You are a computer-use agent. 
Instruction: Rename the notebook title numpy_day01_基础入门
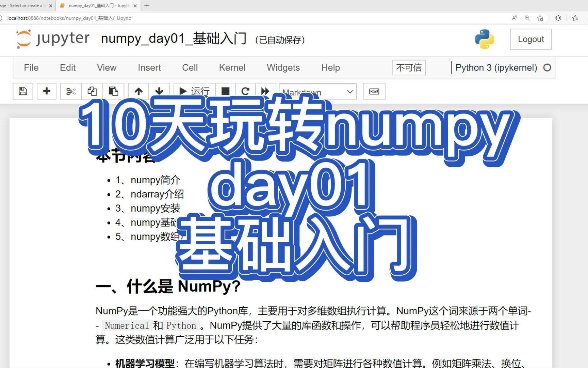(x=174, y=39)
